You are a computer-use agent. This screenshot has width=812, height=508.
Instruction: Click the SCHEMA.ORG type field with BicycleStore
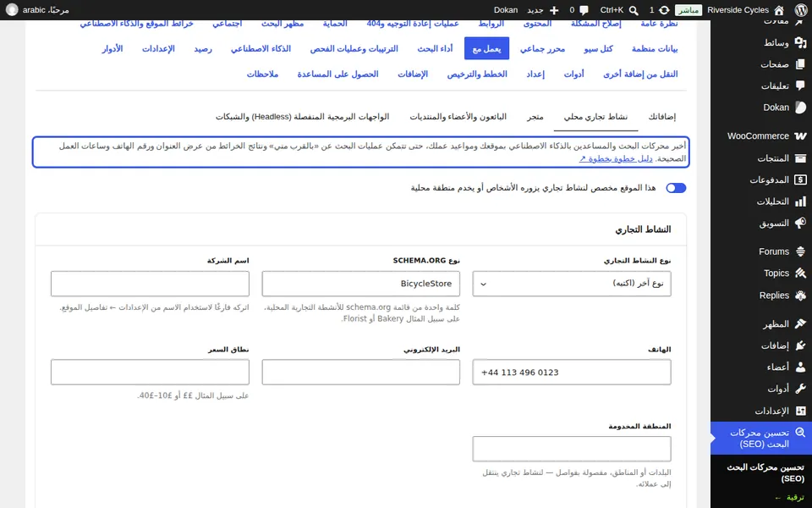coord(360,284)
